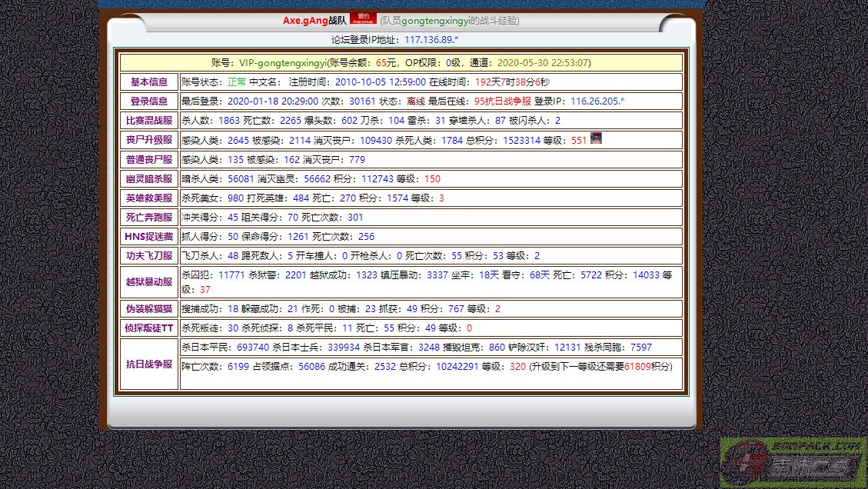Click the 伪装躲猫猫 row header
The height and width of the screenshot is (489, 868).
pyautogui.click(x=149, y=309)
